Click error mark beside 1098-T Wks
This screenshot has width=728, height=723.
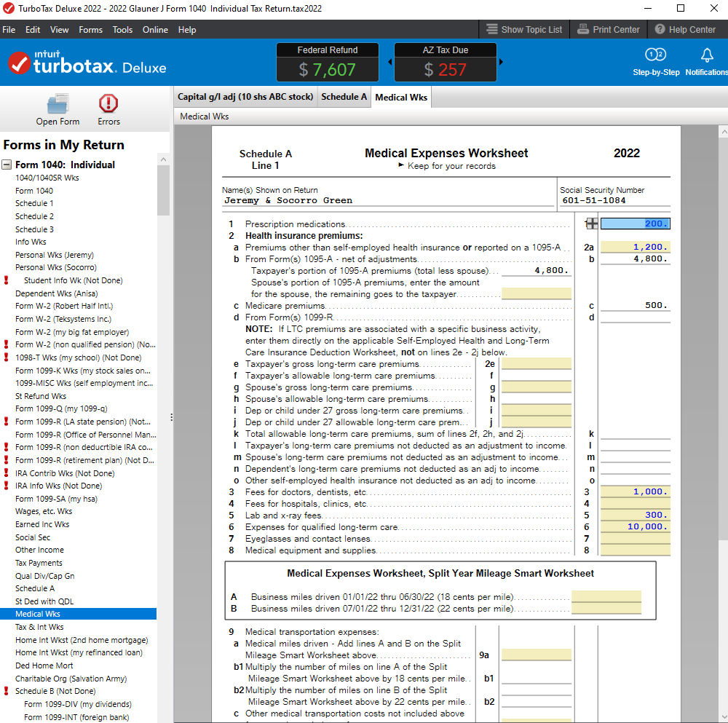point(6,357)
